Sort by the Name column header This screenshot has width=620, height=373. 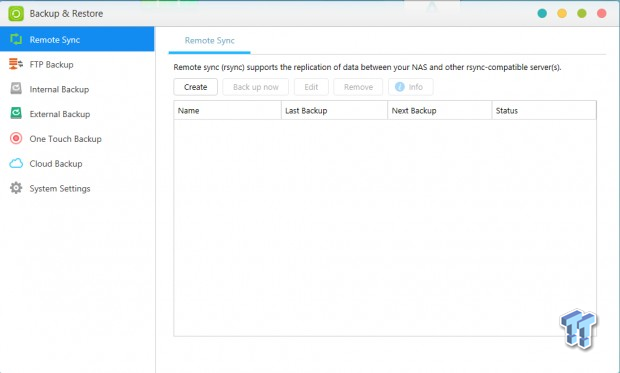(227, 110)
